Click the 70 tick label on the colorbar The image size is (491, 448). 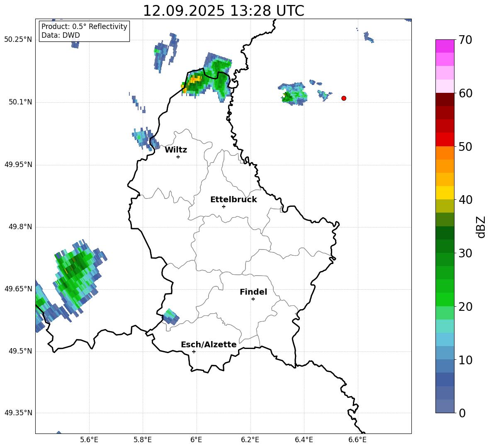(465, 40)
